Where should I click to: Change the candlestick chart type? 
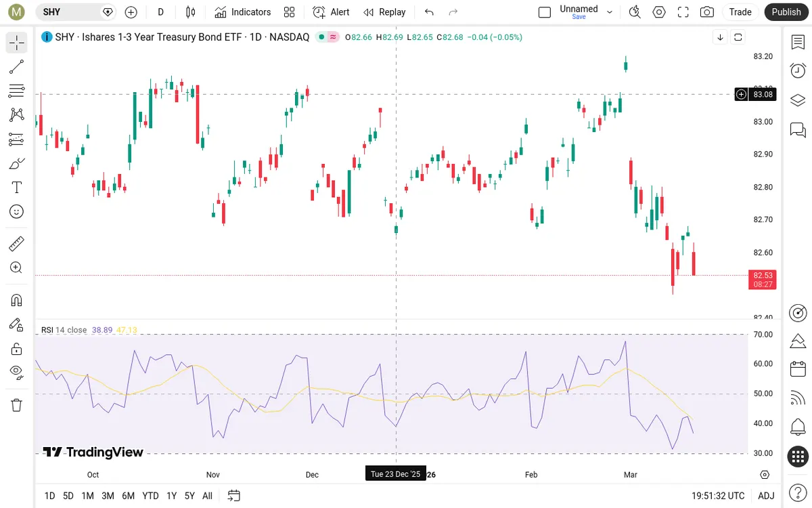click(x=191, y=12)
